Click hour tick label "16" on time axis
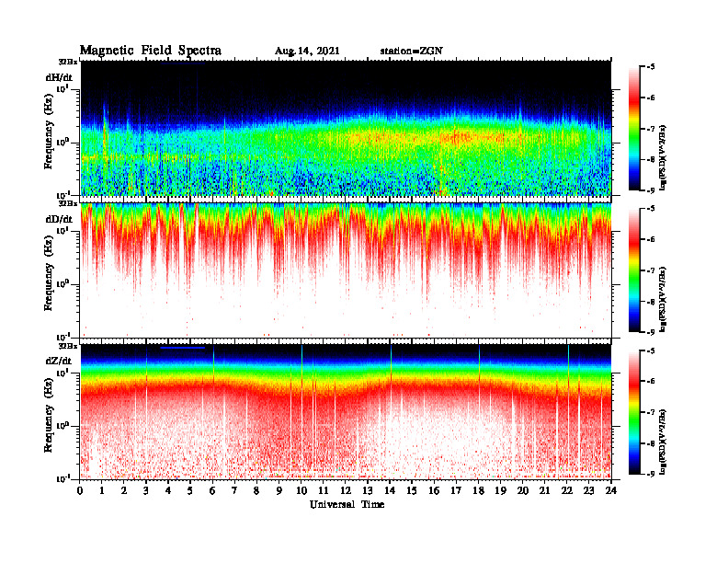The image size is (728, 563). coord(434,491)
